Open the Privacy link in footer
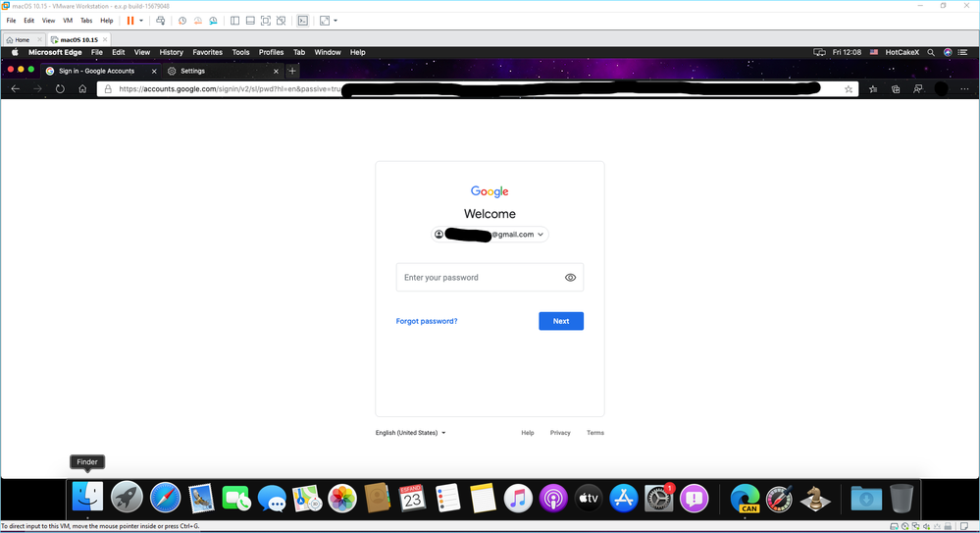Screen dimensions: 980x533 [x=560, y=433]
